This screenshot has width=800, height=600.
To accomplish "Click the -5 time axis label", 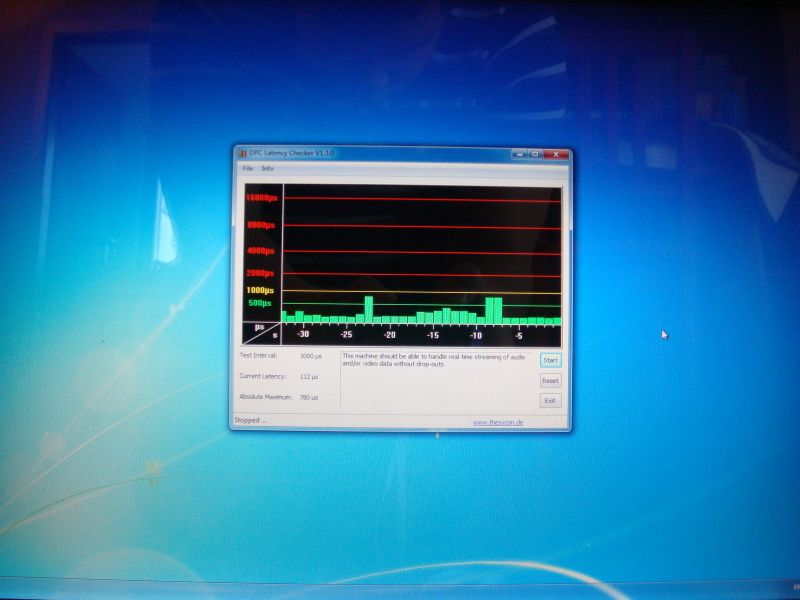I will click(x=518, y=336).
